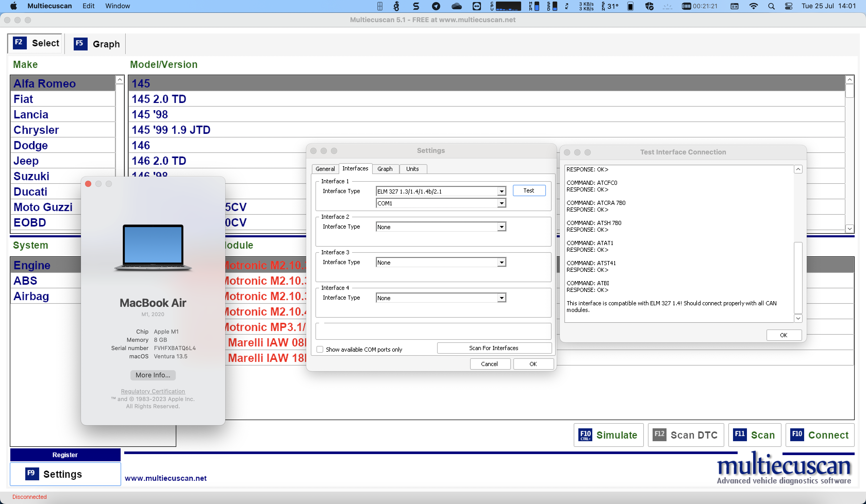Start a simulation with the Simulate button
Viewport: 866px width, 504px height.
[608, 435]
